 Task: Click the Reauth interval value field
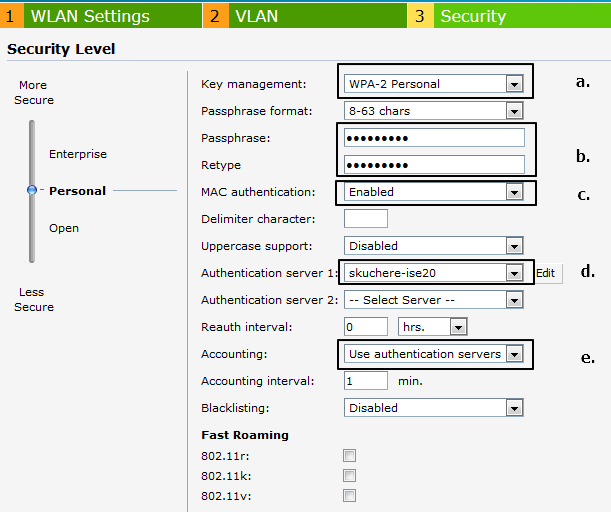pyautogui.click(x=366, y=327)
